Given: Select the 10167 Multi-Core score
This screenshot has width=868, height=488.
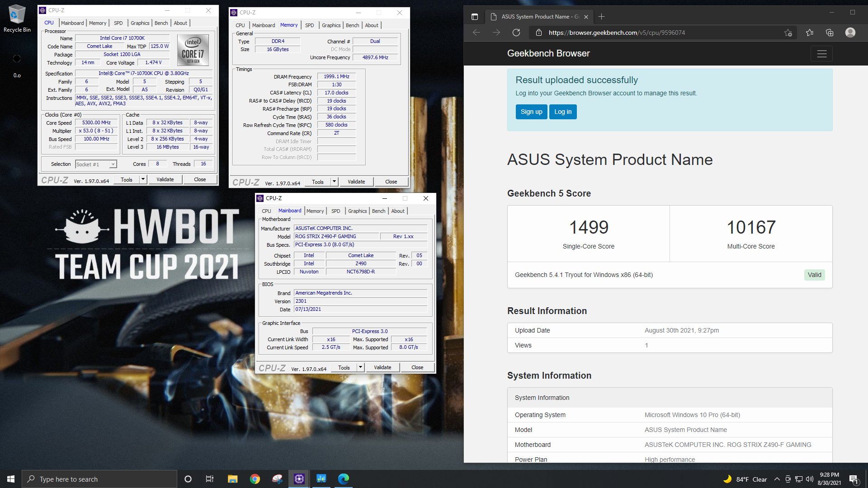Looking at the screenshot, I should [x=751, y=227].
